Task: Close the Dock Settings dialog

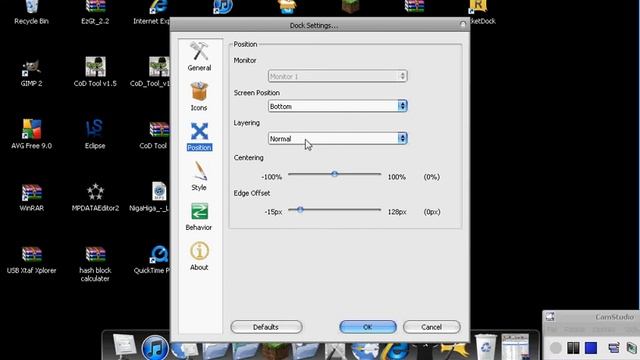Action: (x=463, y=24)
